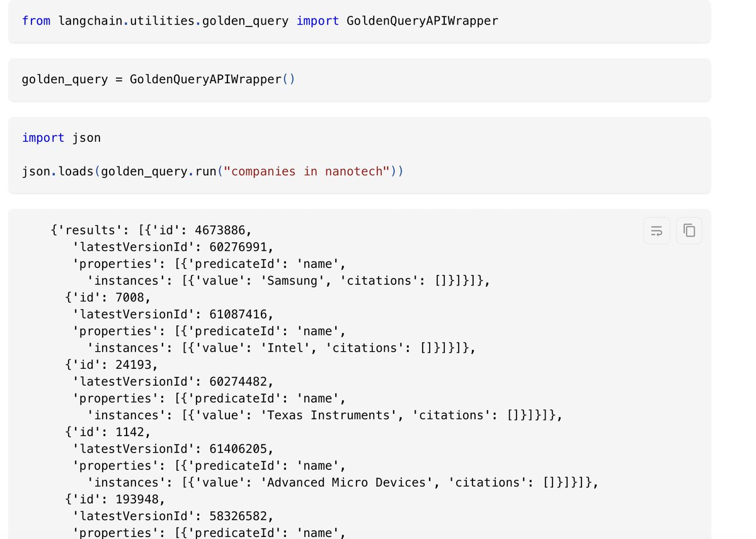Click the json.loads code line
Viewport: 756px width, 539px height.
coord(212,171)
